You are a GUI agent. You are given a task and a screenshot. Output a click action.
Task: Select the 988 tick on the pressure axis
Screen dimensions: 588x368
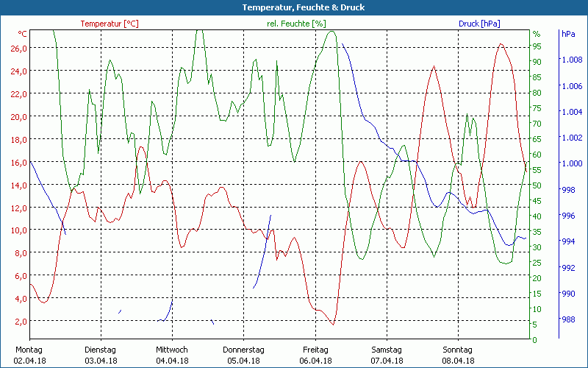(x=568, y=319)
